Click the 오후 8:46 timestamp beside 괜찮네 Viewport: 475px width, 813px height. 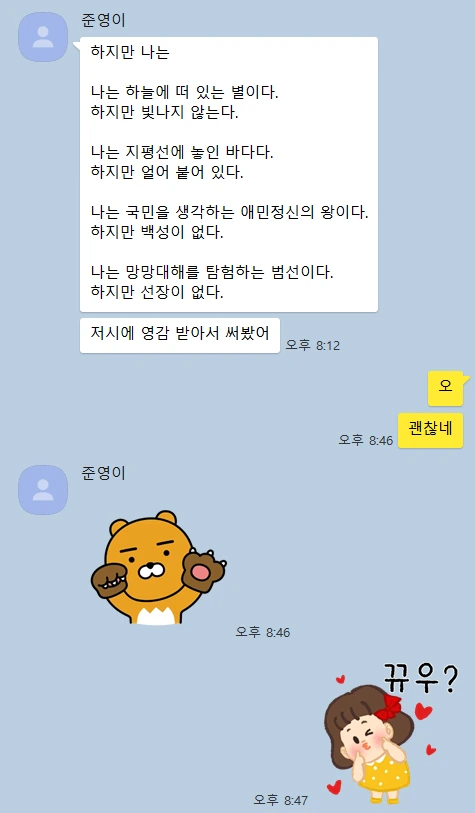pos(366,440)
